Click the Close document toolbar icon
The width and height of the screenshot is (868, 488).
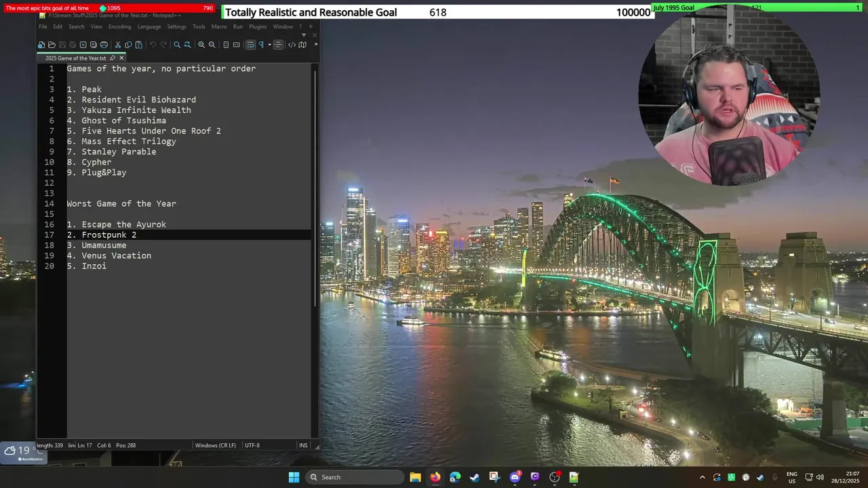pyautogui.click(x=83, y=45)
